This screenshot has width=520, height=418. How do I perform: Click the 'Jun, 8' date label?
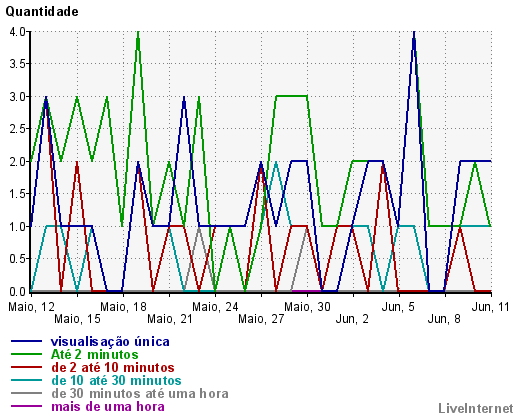pos(444,319)
